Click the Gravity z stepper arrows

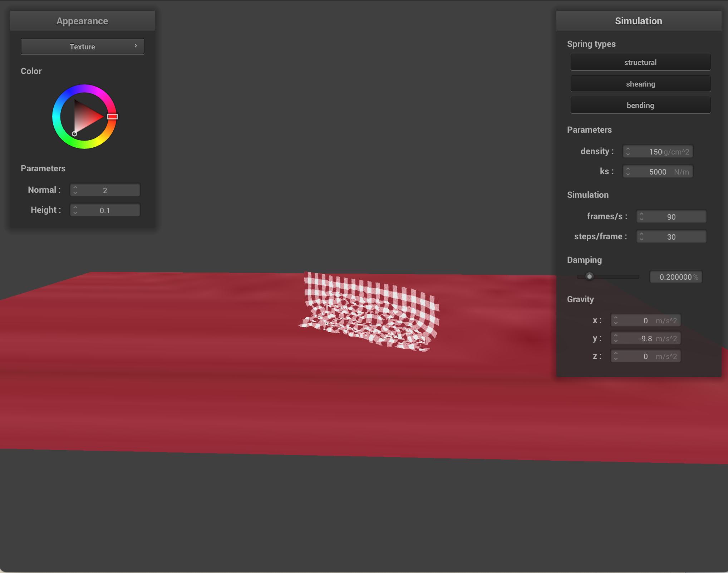(x=616, y=356)
